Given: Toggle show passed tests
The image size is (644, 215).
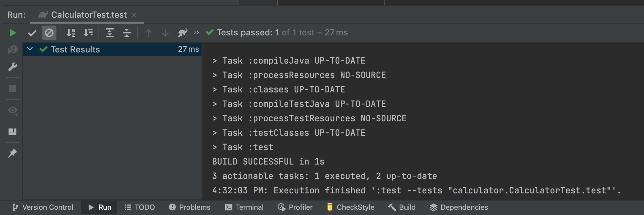Looking at the screenshot, I should pyautogui.click(x=32, y=33).
